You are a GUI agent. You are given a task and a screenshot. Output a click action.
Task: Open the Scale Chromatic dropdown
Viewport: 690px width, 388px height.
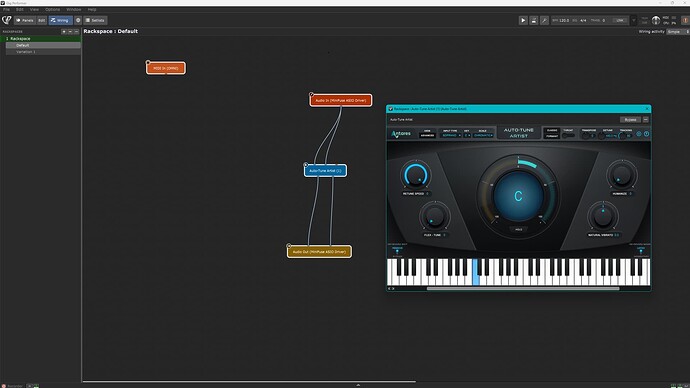(x=483, y=135)
